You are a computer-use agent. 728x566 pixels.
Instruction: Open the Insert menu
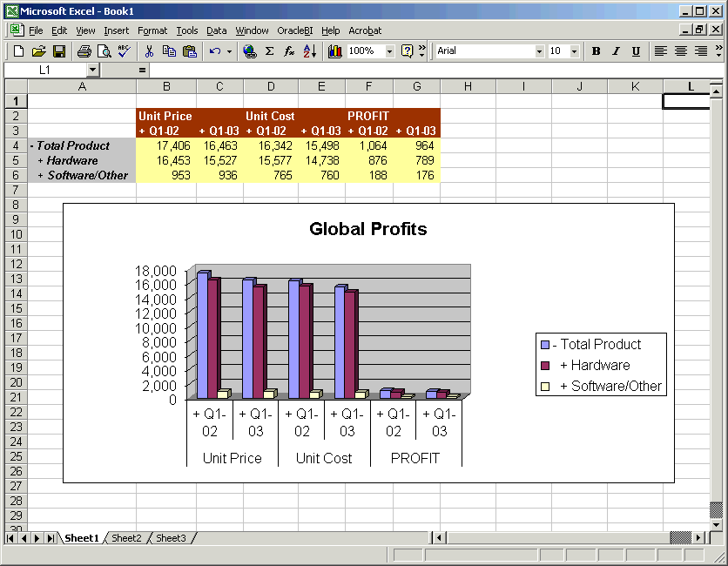[x=116, y=30]
